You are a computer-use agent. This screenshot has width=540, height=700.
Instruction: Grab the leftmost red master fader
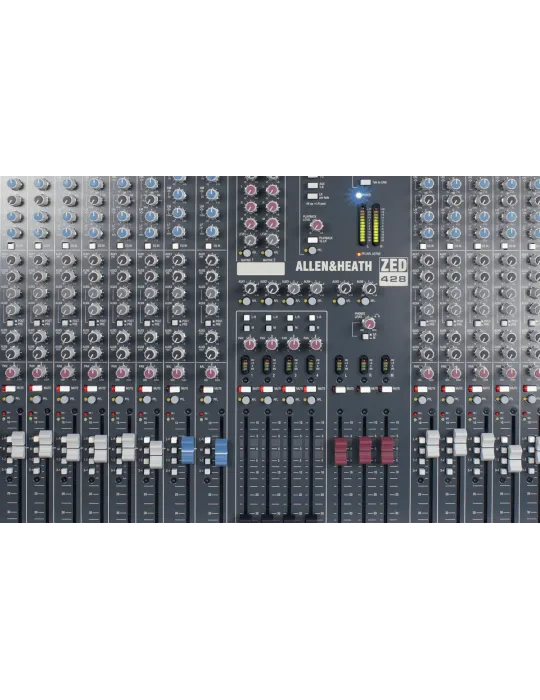[341, 450]
